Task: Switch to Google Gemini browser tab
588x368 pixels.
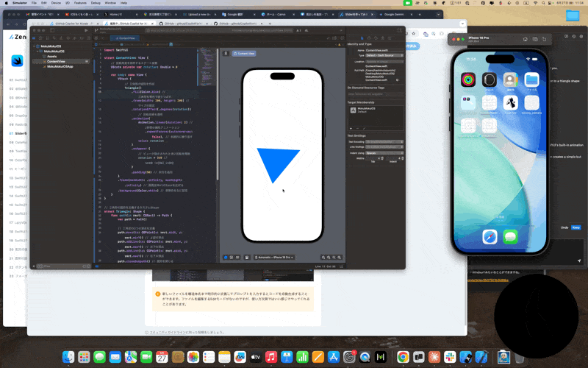Action: coord(394,14)
